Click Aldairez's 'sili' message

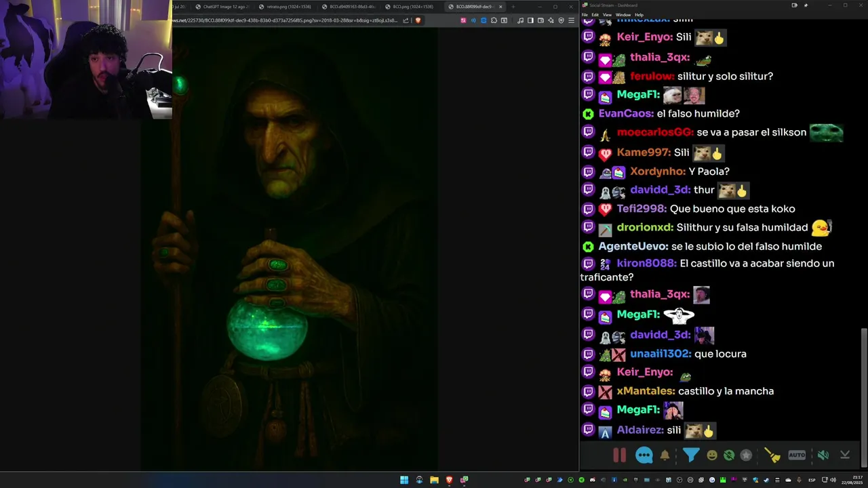[x=673, y=430]
